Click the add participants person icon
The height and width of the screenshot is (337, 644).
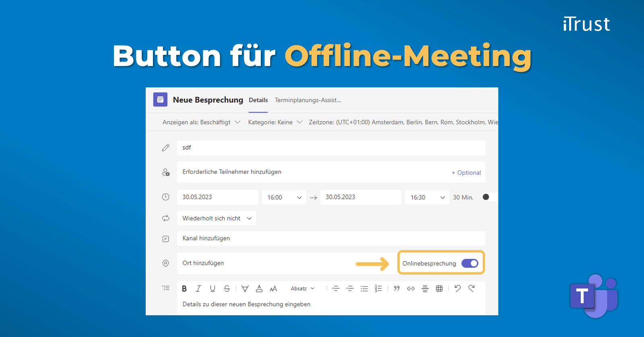(165, 172)
